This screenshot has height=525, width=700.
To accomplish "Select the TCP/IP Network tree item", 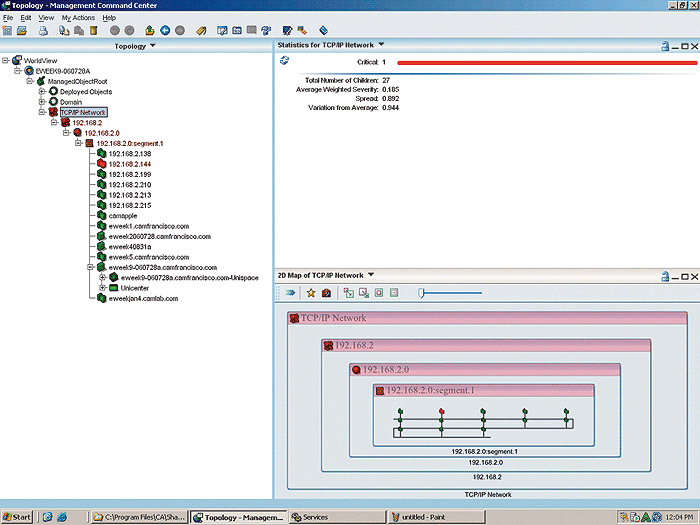I will coord(83,112).
